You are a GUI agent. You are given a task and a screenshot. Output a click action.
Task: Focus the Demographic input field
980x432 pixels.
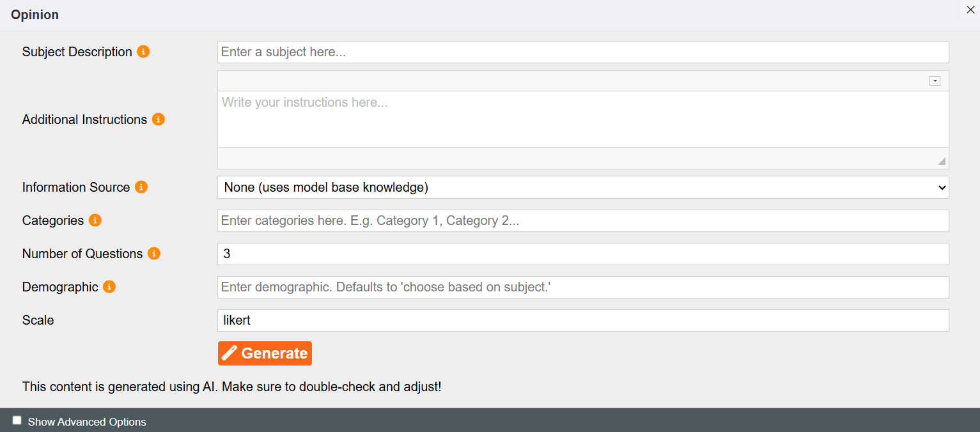pos(583,287)
